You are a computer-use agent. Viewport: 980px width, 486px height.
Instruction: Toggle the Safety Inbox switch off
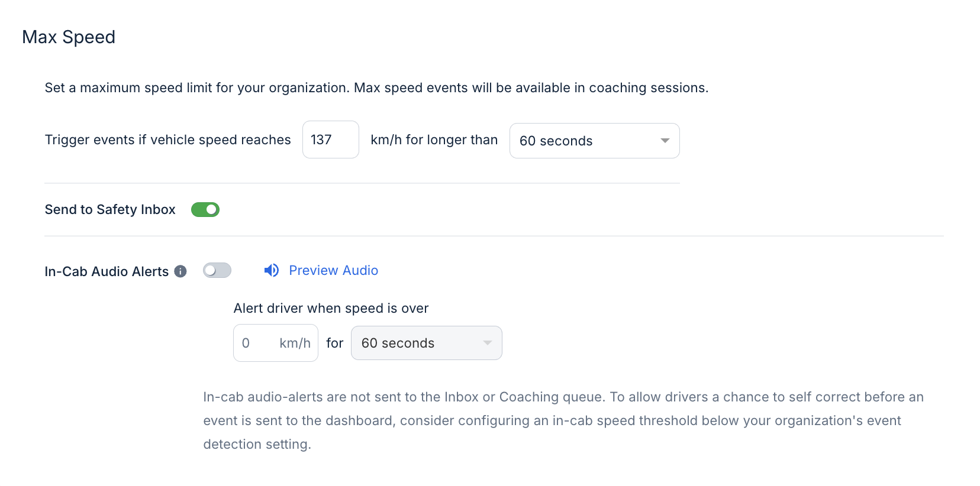[205, 209]
